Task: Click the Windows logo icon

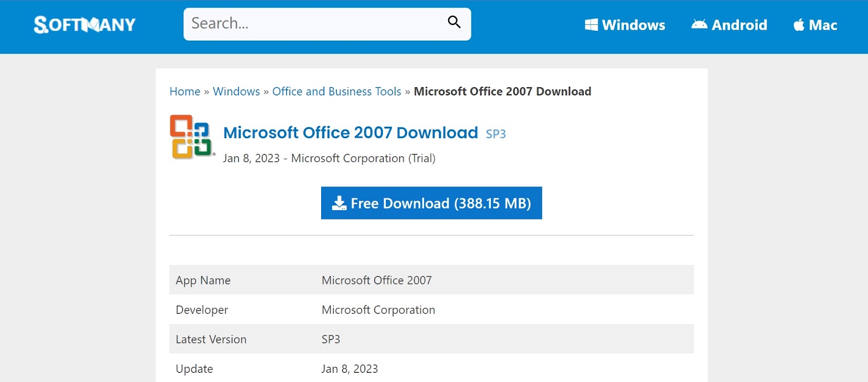Action: click(591, 25)
